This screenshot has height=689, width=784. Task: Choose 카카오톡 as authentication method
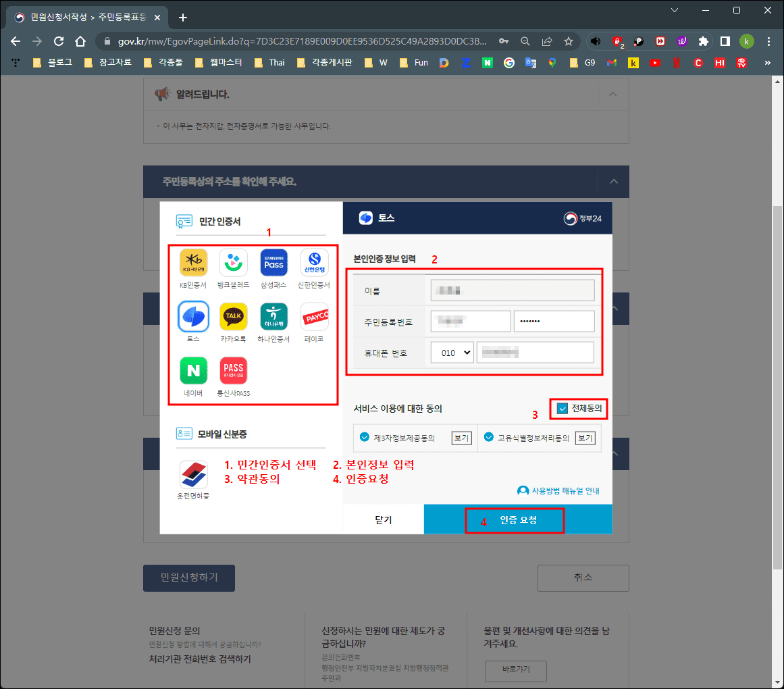233,317
